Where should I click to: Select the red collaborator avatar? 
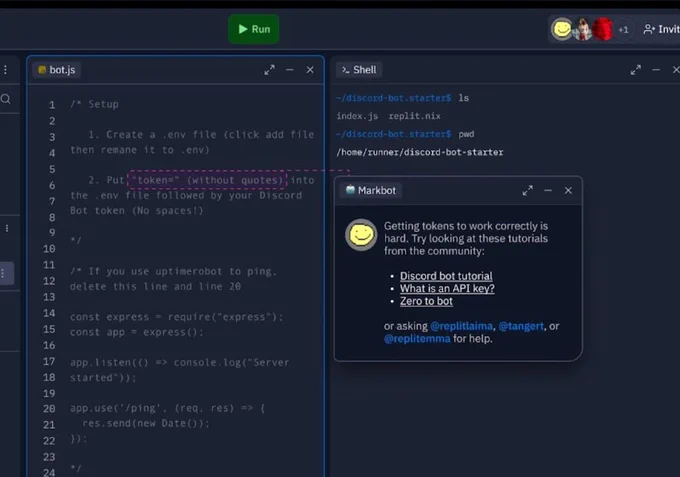coord(603,29)
